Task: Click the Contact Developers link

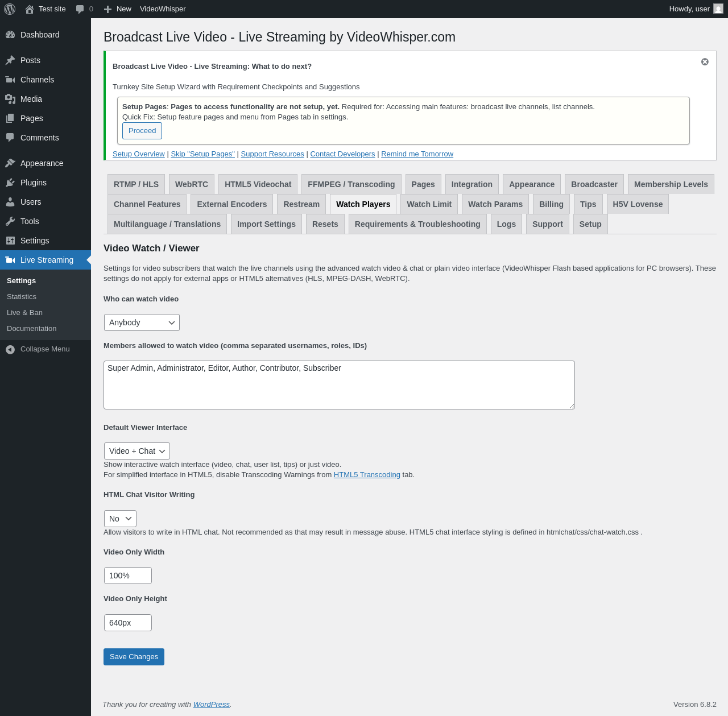Action: tap(342, 154)
